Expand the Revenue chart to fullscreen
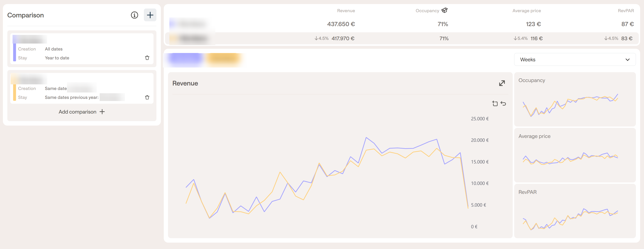 (x=502, y=83)
